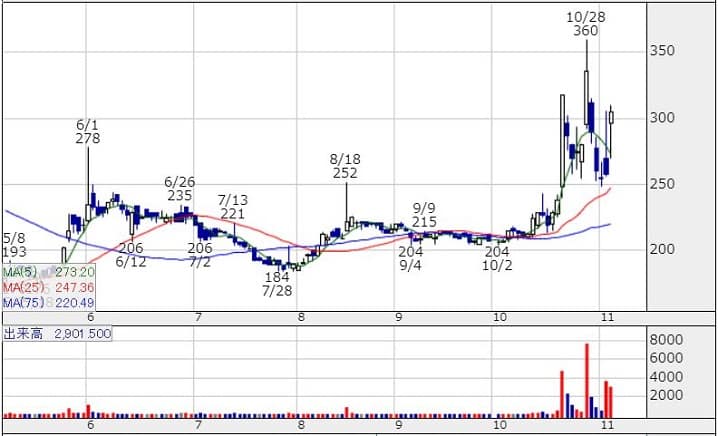Click the 350 price axis label
Viewport: 718px width, 436px height.
[663, 50]
